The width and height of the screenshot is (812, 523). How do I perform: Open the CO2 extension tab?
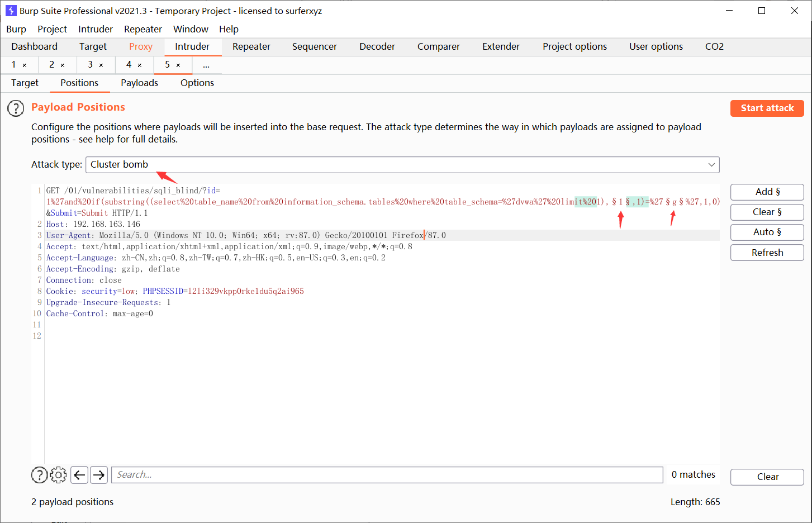point(714,47)
